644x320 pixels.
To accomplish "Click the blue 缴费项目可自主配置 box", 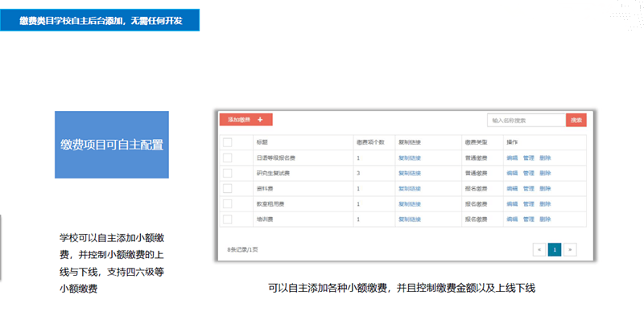I will coord(112,145).
